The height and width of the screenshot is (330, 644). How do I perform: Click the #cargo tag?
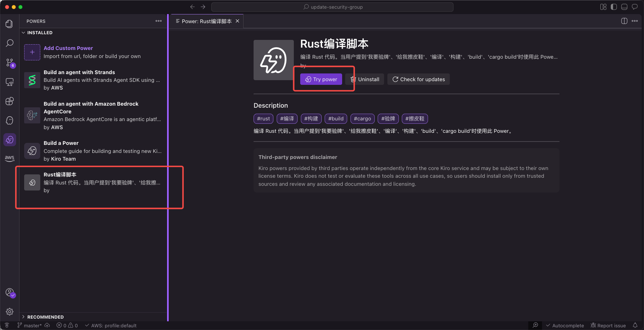(x=362, y=119)
